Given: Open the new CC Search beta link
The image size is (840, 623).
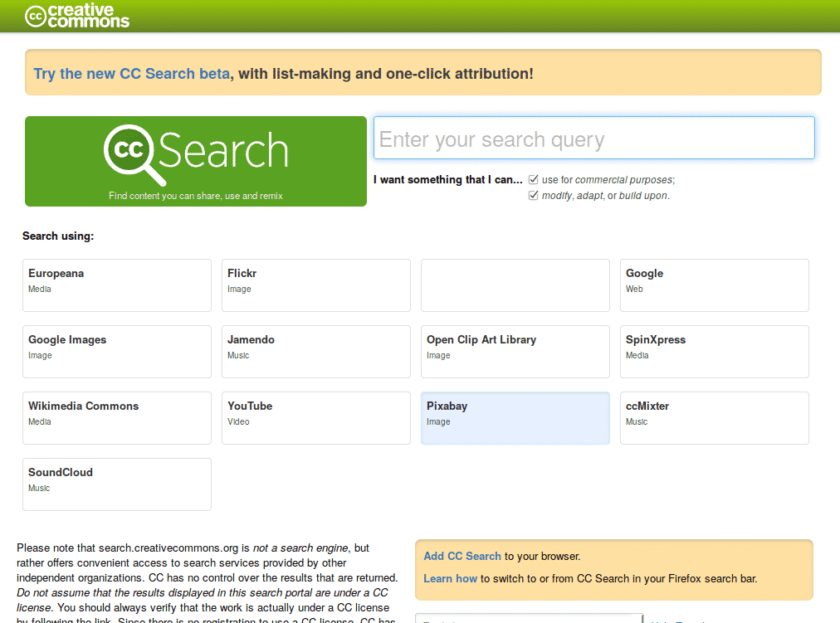Looking at the screenshot, I should tap(131, 74).
